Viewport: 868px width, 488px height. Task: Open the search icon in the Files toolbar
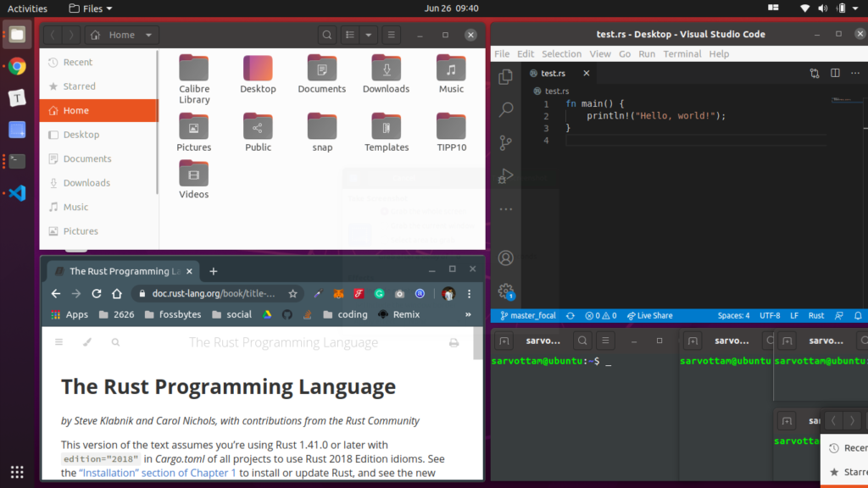tap(327, 35)
